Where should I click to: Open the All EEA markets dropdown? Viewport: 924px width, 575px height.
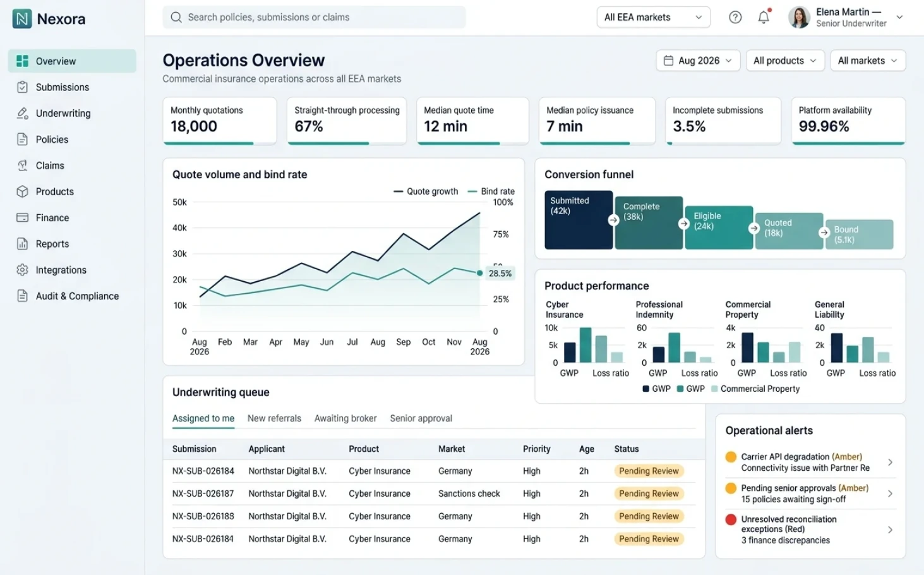click(x=653, y=17)
